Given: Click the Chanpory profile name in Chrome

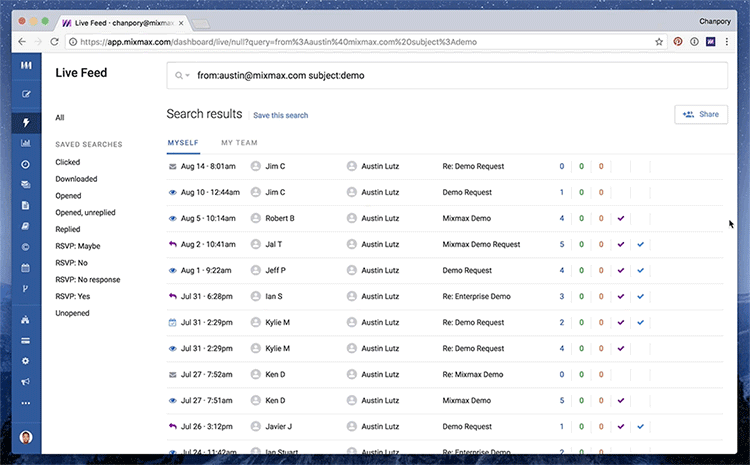Looking at the screenshot, I should coord(715,22).
